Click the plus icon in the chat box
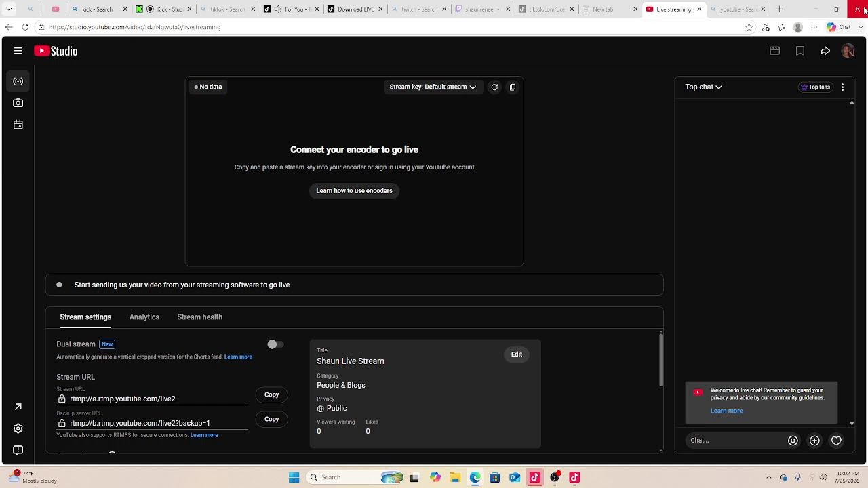The height and width of the screenshot is (488, 868). [814, 441]
